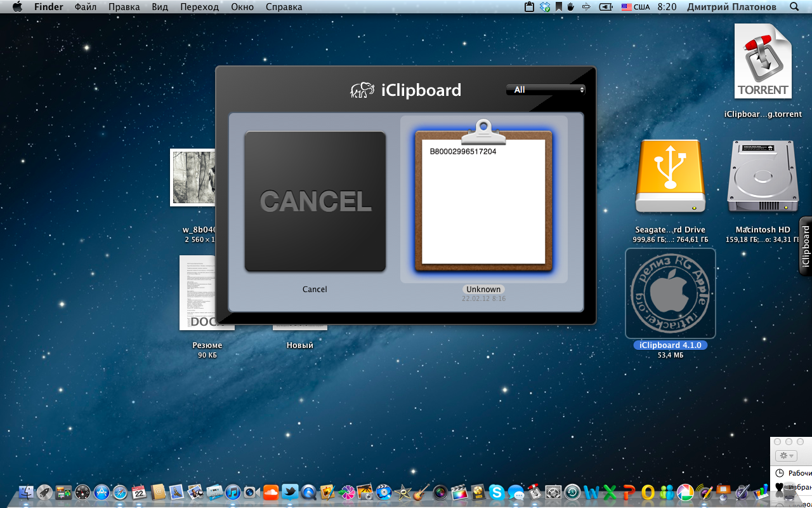The height and width of the screenshot is (508, 812).
Task: Select the iClipboard 4.1.0 disk image icon
Action: point(671,293)
